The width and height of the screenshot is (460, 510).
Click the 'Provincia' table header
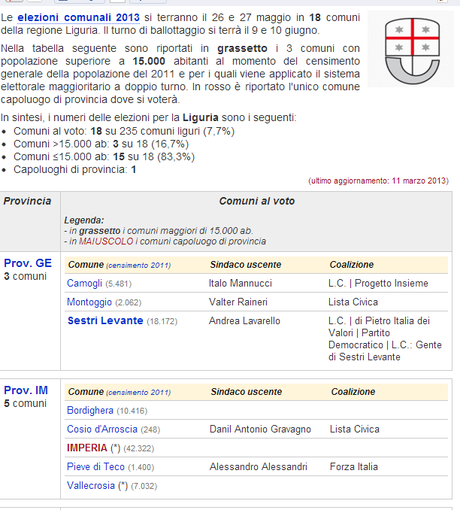tap(27, 201)
